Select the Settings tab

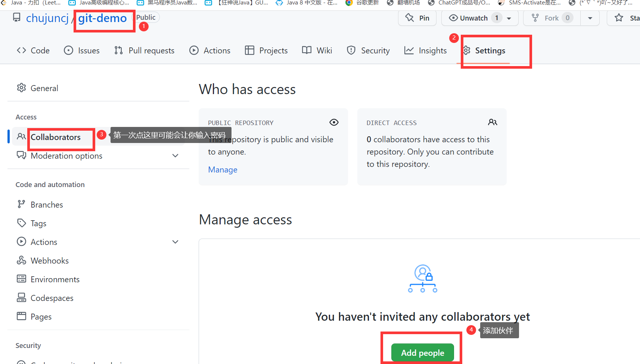tap(484, 50)
